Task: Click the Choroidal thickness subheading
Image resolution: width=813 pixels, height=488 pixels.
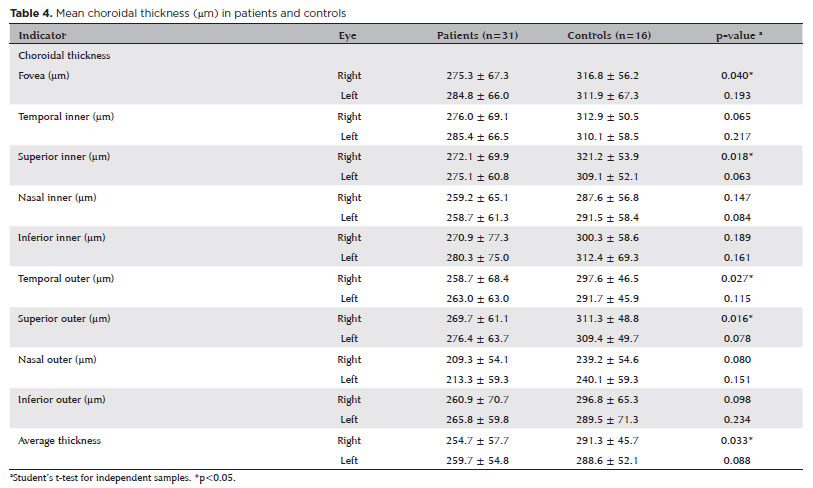Action: (x=64, y=55)
